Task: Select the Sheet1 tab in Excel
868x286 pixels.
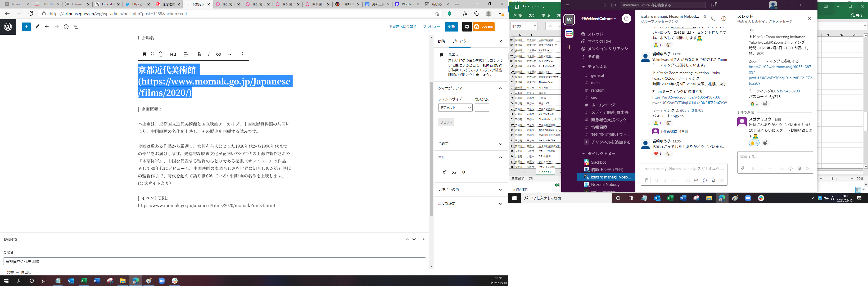Action: point(545,172)
